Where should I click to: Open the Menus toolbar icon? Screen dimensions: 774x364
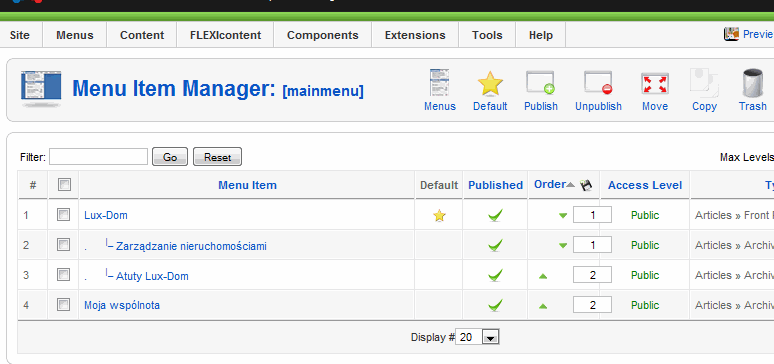[x=439, y=82]
